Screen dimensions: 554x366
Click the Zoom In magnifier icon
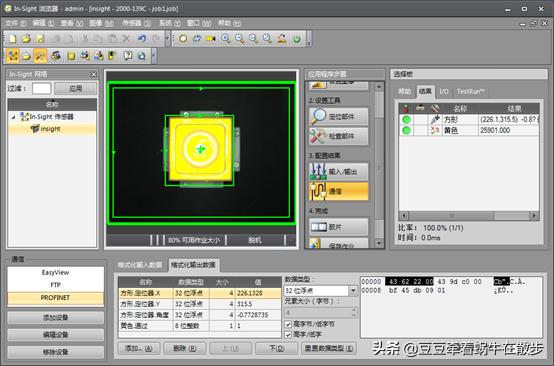pos(226,39)
